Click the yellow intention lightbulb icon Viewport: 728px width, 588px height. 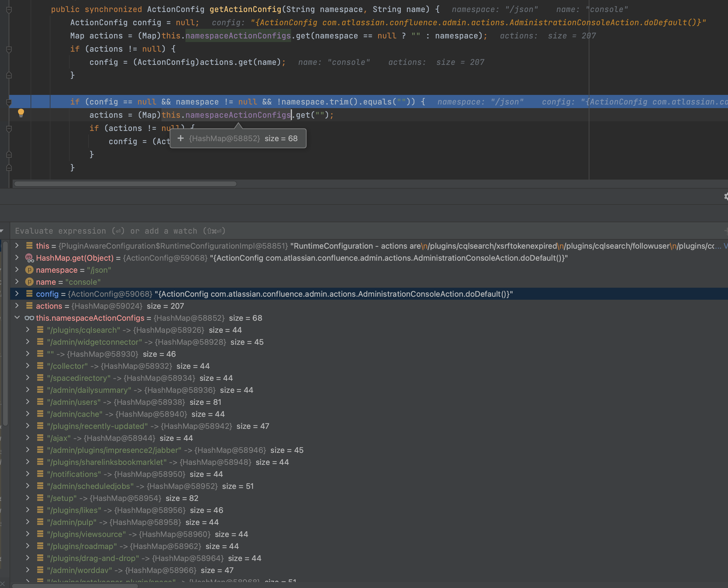pyautogui.click(x=21, y=113)
